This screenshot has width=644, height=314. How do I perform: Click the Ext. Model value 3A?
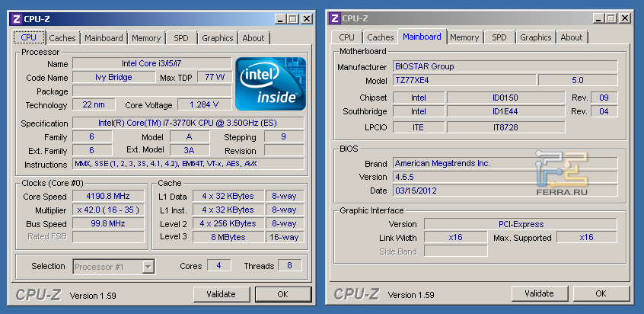coord(190,150)
